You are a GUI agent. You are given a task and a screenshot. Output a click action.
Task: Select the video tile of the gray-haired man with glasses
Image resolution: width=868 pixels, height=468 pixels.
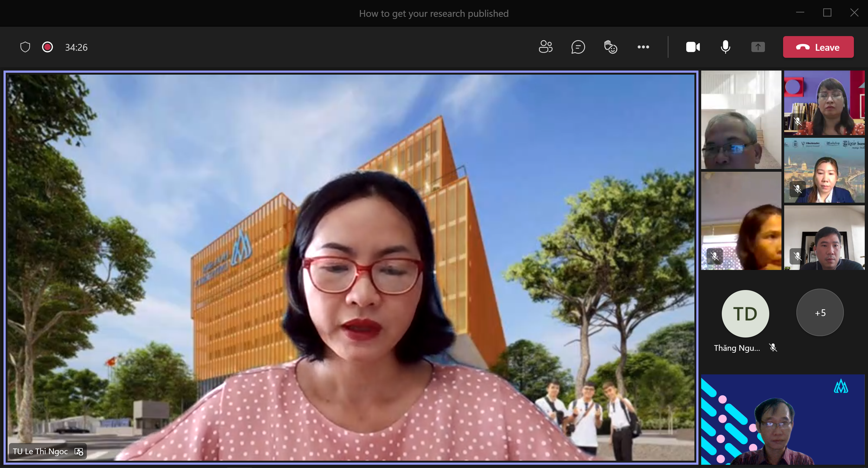(741, 119)
